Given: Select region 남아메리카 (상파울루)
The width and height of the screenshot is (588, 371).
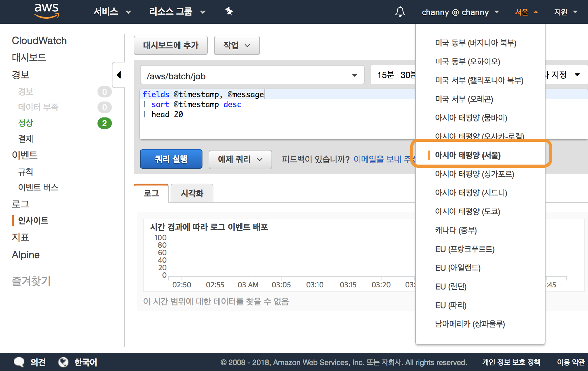Looking at the screenshot, I should coord(470,324).
